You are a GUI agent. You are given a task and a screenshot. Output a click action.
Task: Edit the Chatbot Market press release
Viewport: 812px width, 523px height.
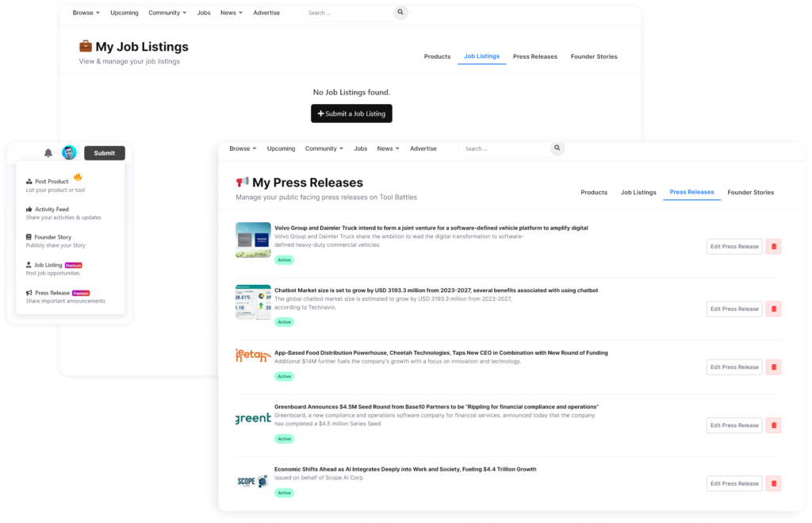pyautogui.click(x=734, y=309)
